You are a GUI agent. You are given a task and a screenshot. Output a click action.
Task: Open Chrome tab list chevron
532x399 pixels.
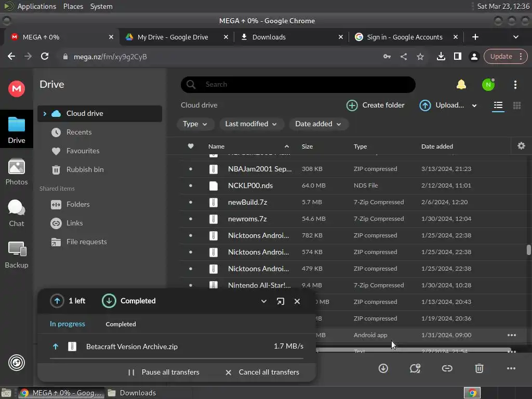pos(515,37)
